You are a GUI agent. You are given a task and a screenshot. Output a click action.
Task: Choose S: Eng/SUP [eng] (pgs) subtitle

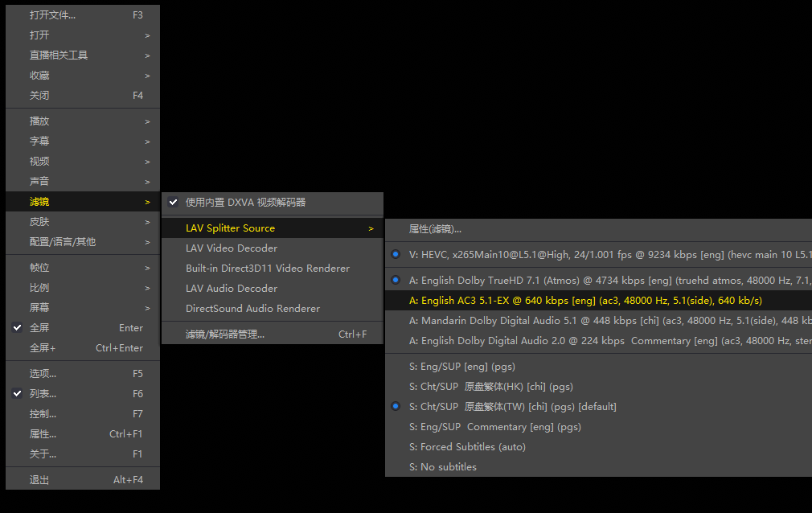coord(599,367)
